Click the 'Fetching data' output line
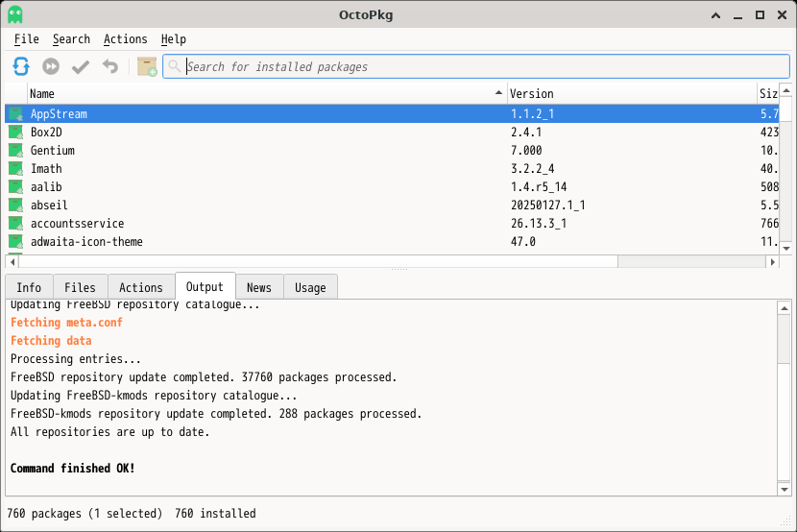Screen dimensions: 797x532 (x=51, y=341)
